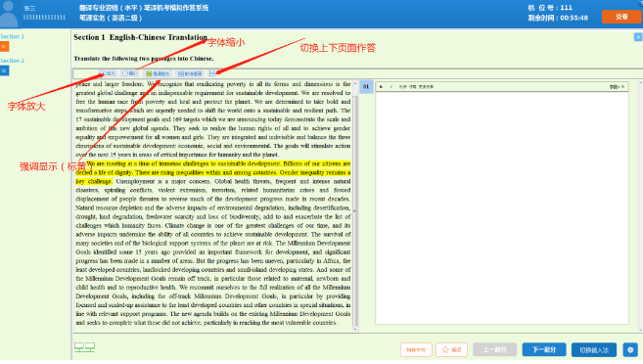Viewport: 643px width, 364px height.
Task: Click the font enlarge (放大) tool
Action: coord(109,73)
